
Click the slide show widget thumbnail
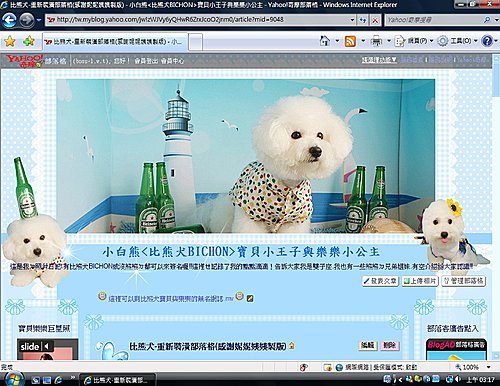tap(47, 349)
